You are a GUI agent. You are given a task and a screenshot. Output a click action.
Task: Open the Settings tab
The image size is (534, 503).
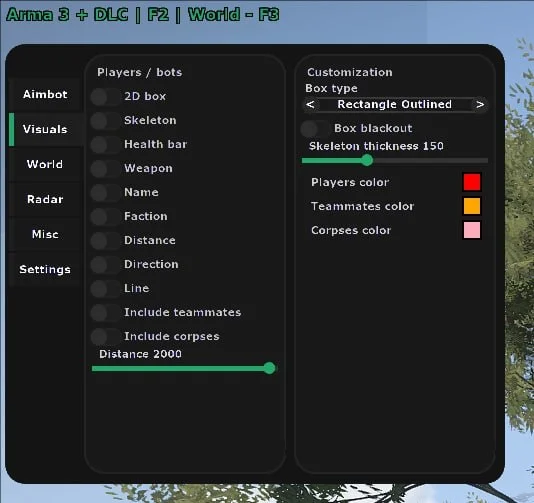pyautogui.click(x=45, y=269)
